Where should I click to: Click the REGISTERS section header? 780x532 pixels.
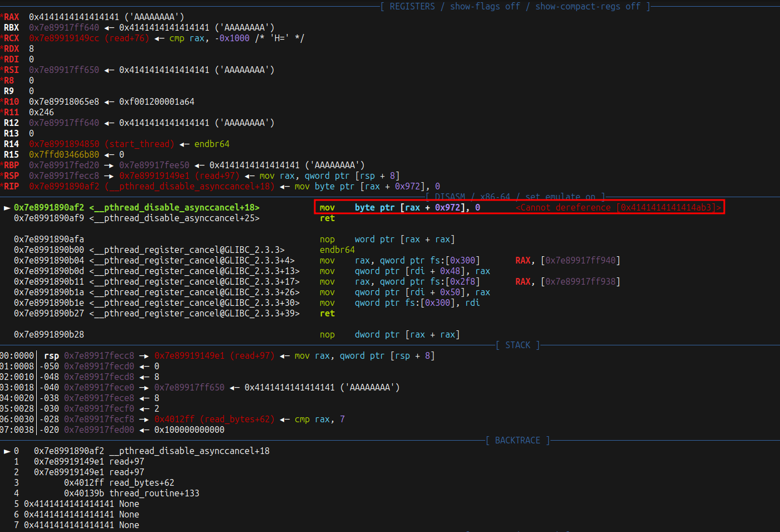click(x=412, y=7)
